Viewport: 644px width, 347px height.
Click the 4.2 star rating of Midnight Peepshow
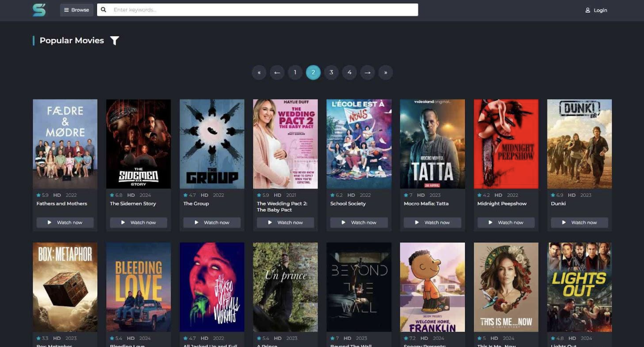point(483,195)
